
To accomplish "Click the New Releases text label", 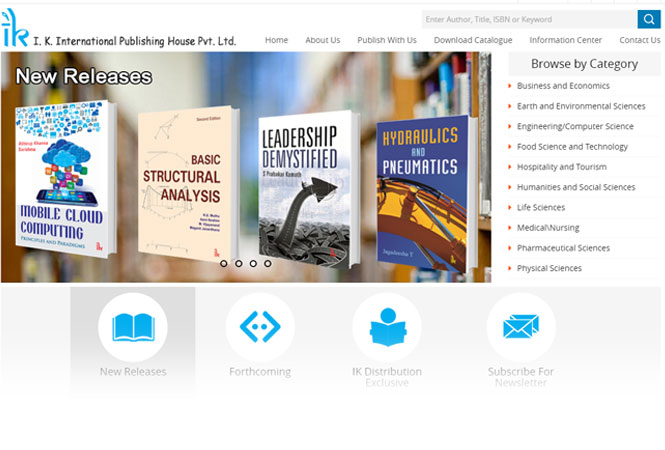I will click(133, 372).
